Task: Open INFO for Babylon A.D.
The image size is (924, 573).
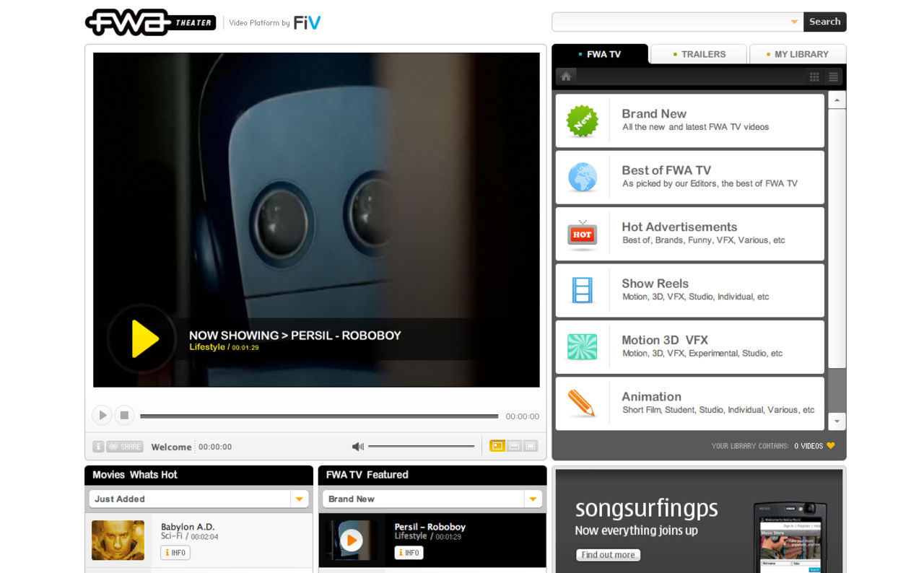Action: [x=175, y=553]
